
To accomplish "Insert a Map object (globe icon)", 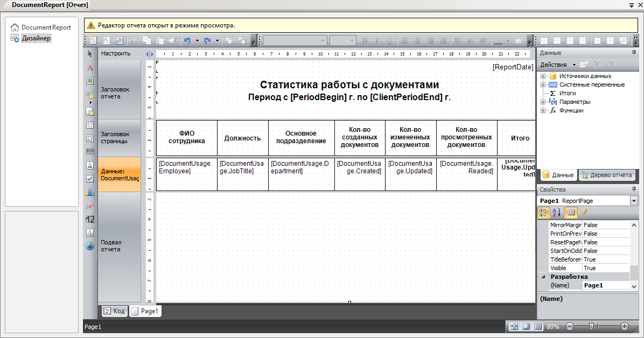I will pyautogui.click(x=90, y=246).
